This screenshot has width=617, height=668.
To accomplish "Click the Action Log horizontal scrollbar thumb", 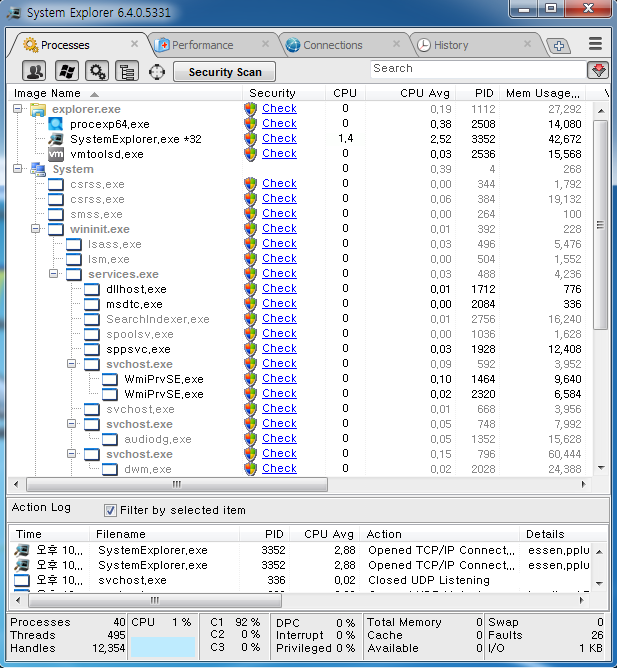I will 155,601.
